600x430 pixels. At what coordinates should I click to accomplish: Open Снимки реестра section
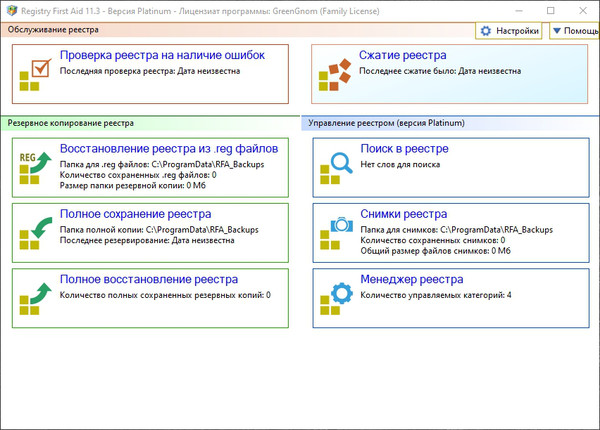coord(403,214)
